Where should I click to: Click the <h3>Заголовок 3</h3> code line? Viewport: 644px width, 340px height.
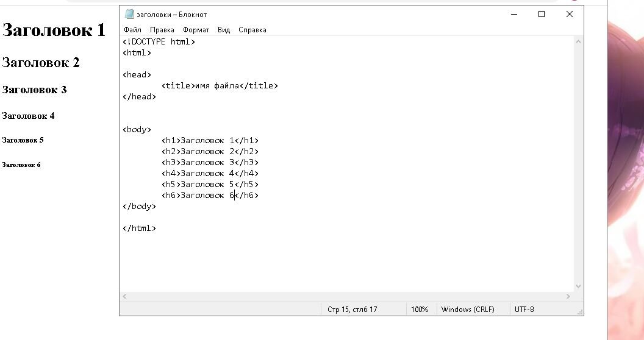click(x=210, y=163)
